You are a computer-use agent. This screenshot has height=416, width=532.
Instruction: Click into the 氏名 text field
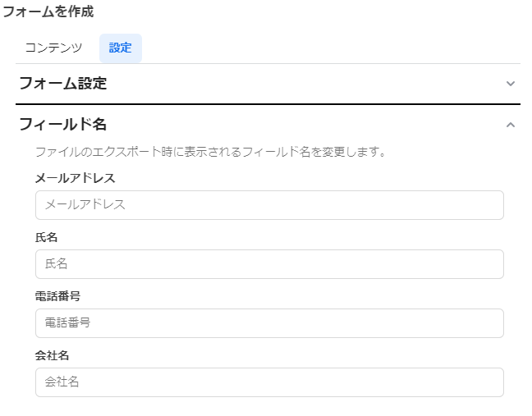click(269, 264)
